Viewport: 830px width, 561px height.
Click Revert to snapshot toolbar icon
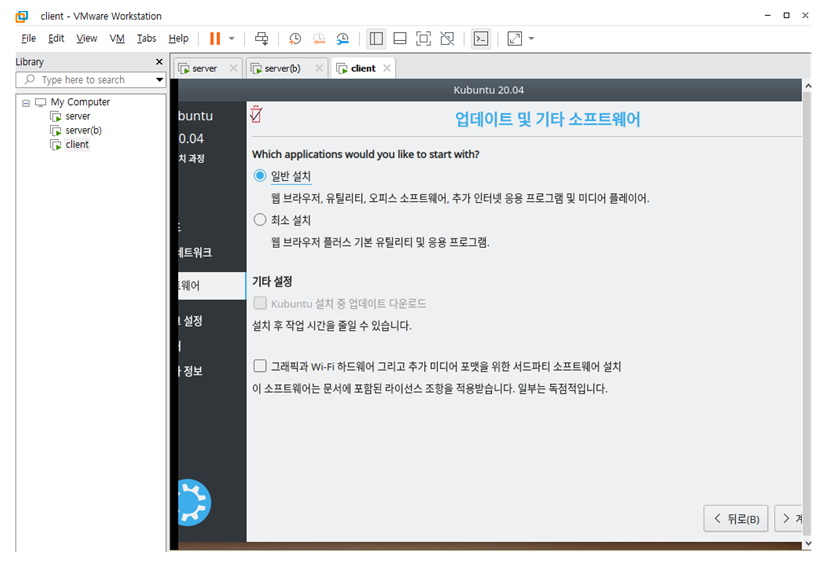point(319,39)
